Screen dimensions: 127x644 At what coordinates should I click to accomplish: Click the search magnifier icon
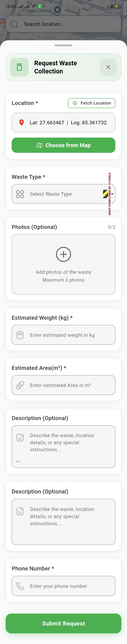pyautogui.click(x=14, y=24)
